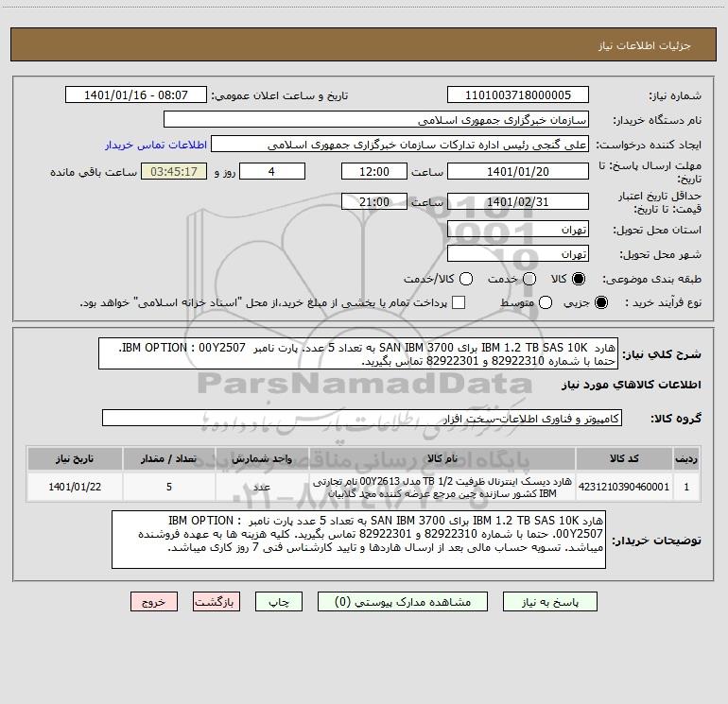728x704 pixels.
Task: Click the ردیف column header
Action: [686, 459]
